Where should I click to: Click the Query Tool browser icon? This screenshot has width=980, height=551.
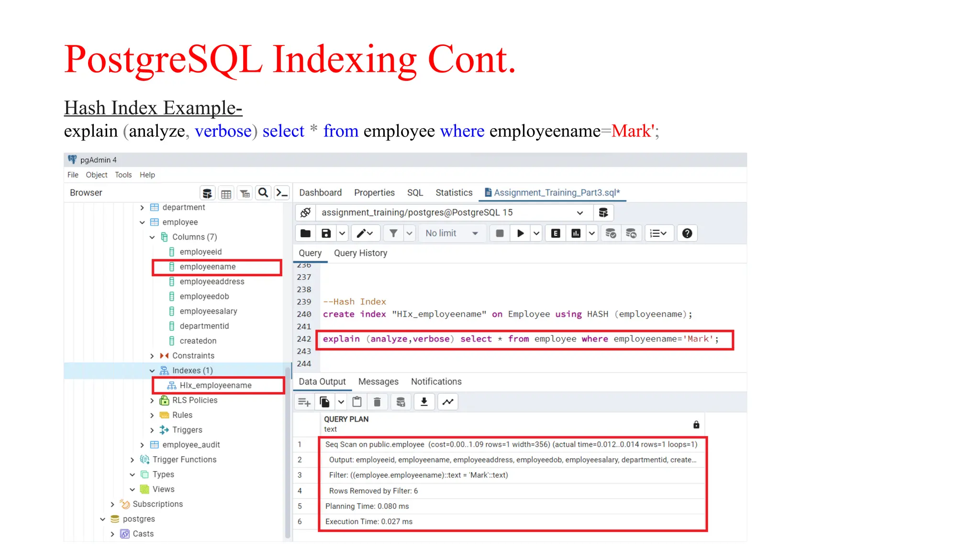click(x=207, y=193)
